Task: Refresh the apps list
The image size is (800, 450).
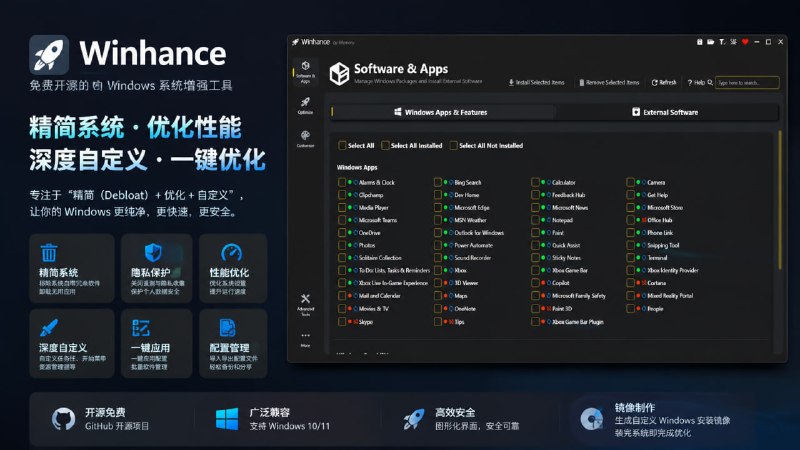Action: point(664,82)
